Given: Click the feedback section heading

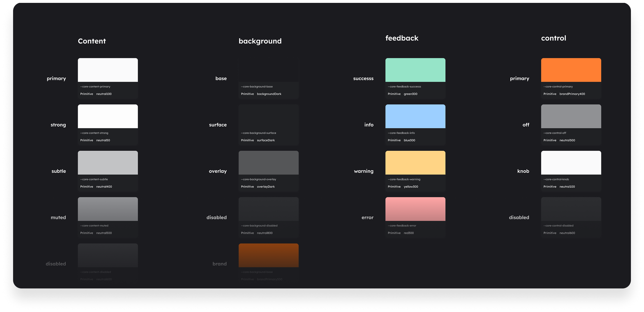Looking at the screenshot, I should click(x=402, y=38).
